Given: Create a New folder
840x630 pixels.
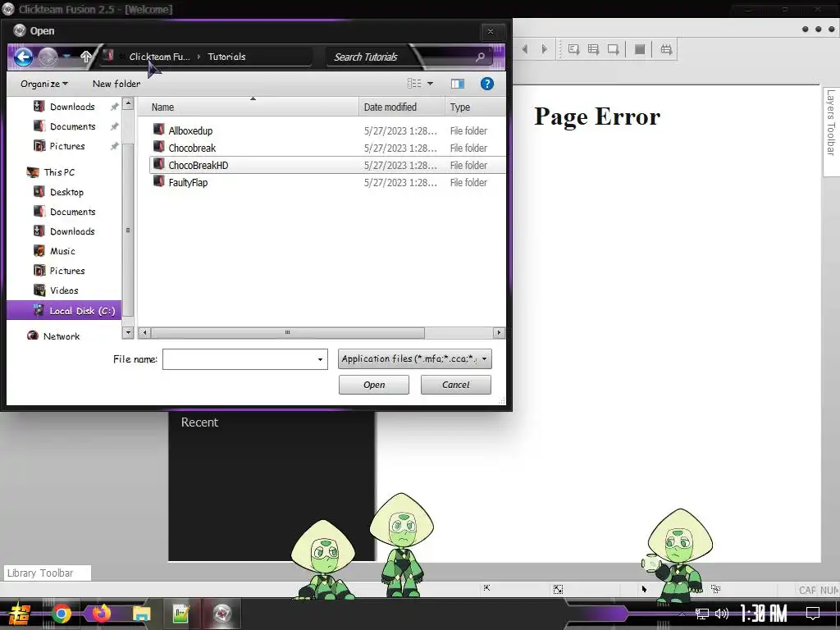Looking at the screenshot, I should 116,84.
